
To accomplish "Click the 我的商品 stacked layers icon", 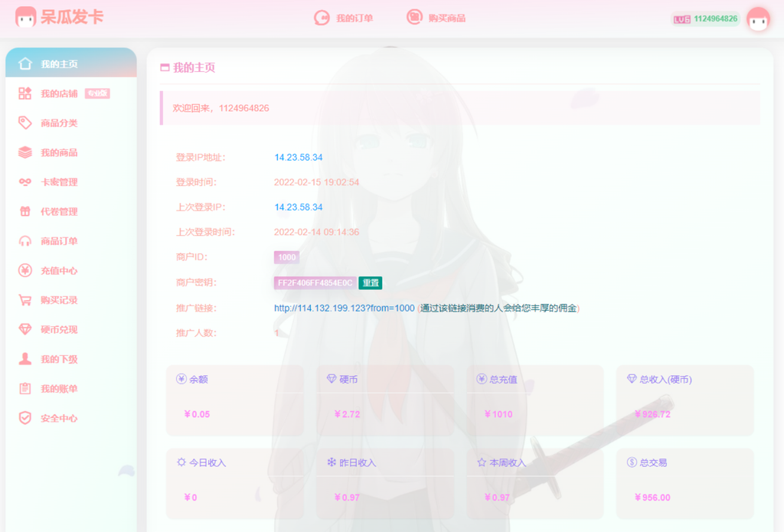I will [x=25, y=152].
